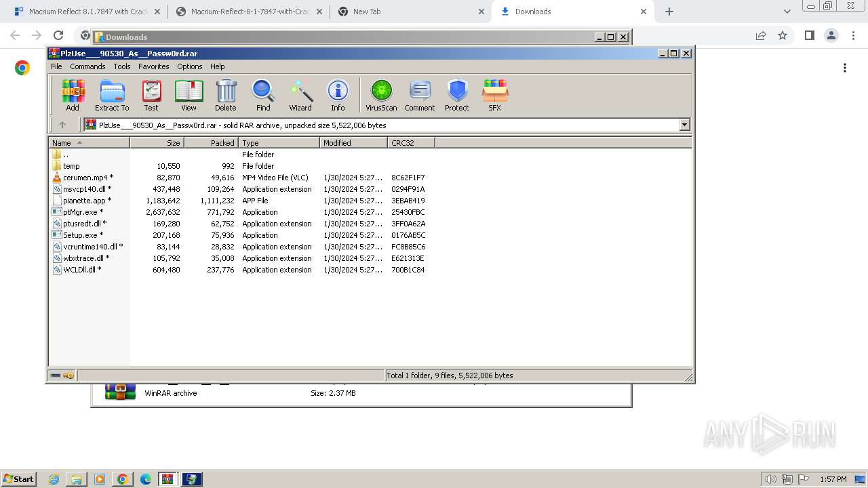
Task: Open the Favorites menu
Action: pyautogui.click(x=154, y=66)
